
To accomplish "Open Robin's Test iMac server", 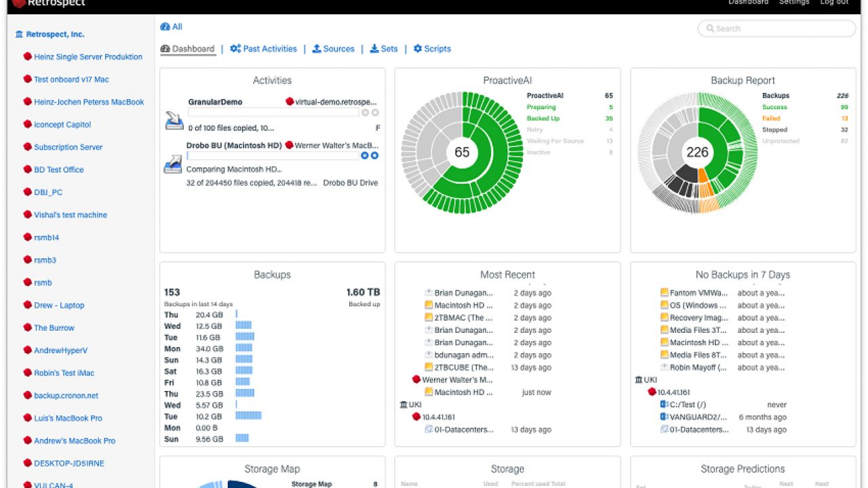I will coord(64,373).
